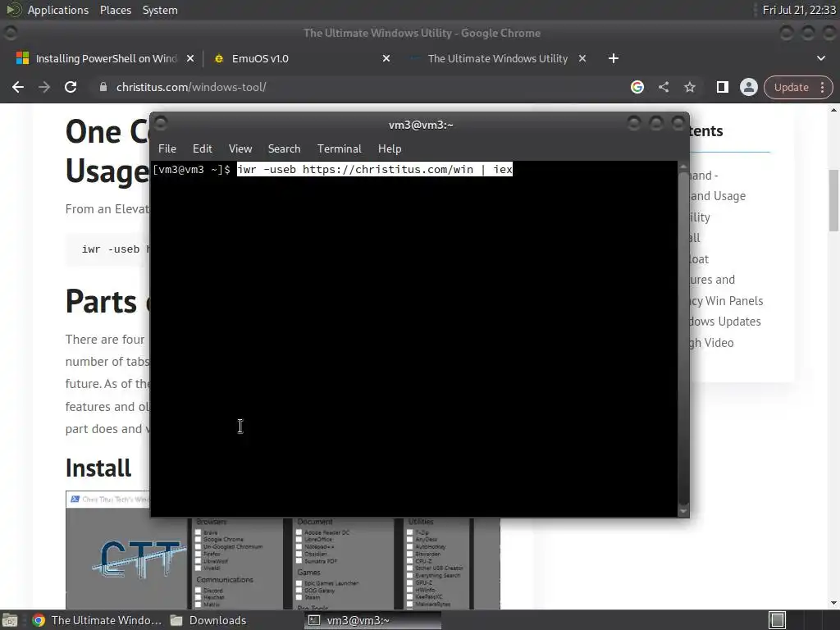View site info lock icon
Viewport: 840px width, 630px height.
[103, 87]
